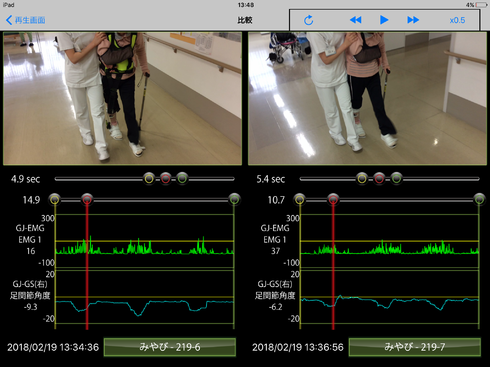Image resolution: width=490 pixels, height=367 pixels.
Task: Tap the left GJ-GS(右) label
Action: point(30,284)
